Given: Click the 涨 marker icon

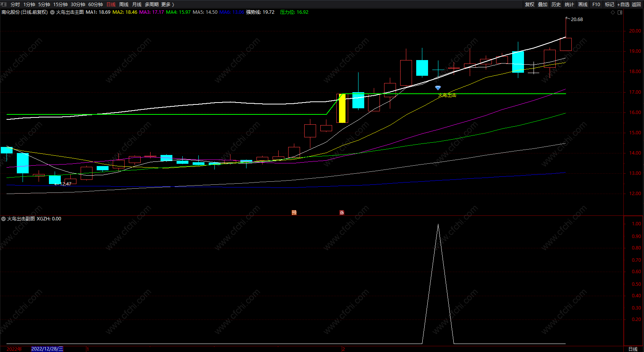Looking at the screenshot, I should click(342, 212).
